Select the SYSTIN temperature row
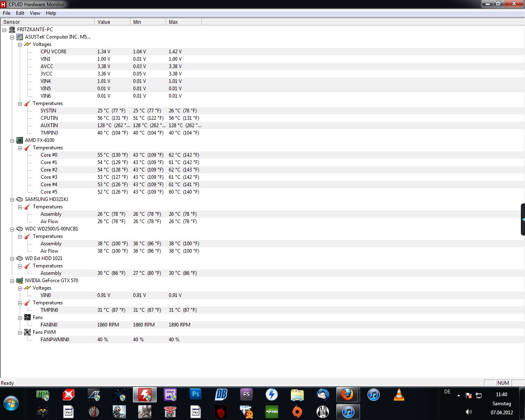 point(262,111)
